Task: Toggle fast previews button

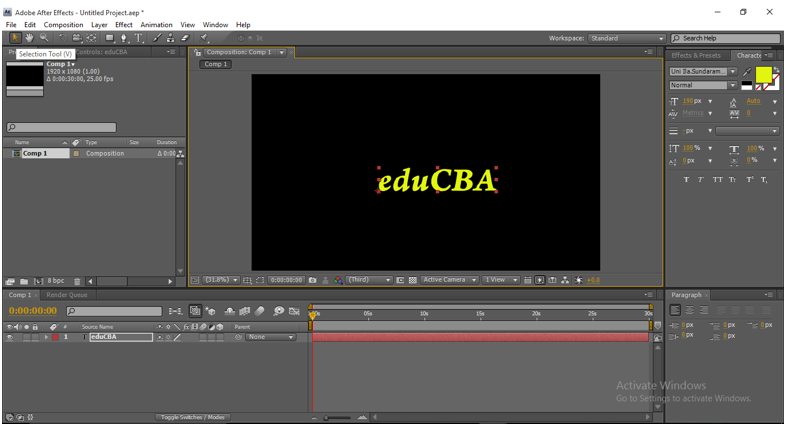Action: [540, 280]
